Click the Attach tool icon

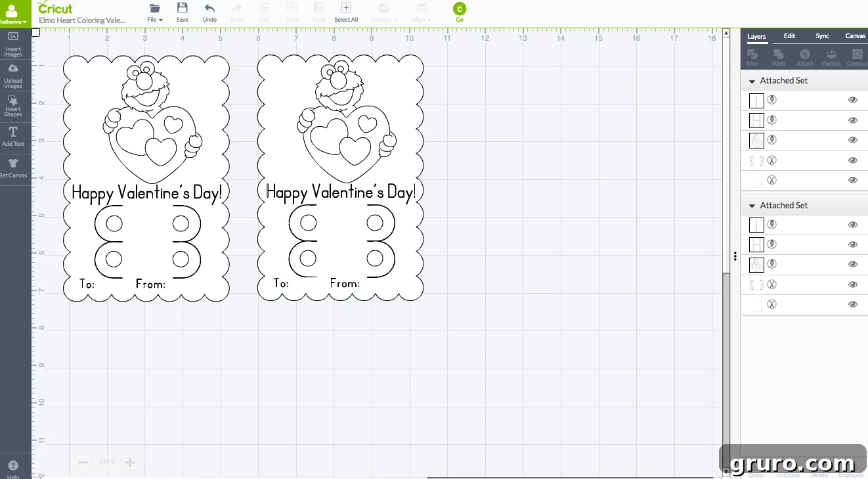pos(805,58)
